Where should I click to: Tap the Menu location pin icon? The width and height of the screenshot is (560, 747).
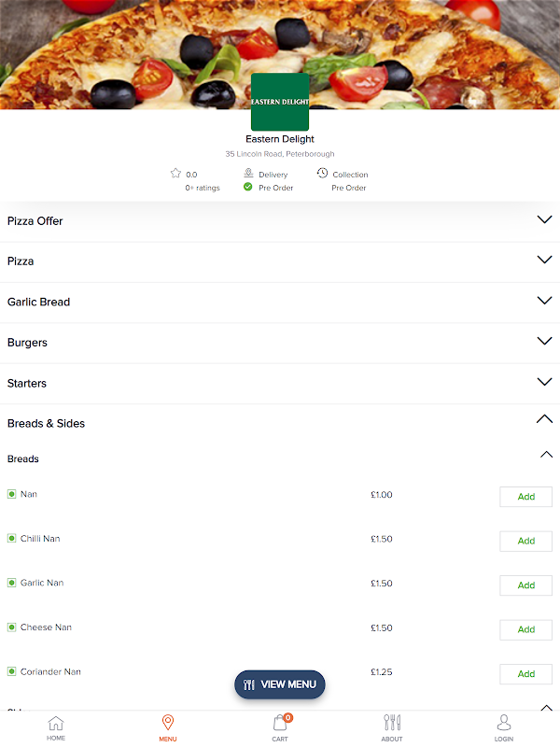(x=168, y=724)
